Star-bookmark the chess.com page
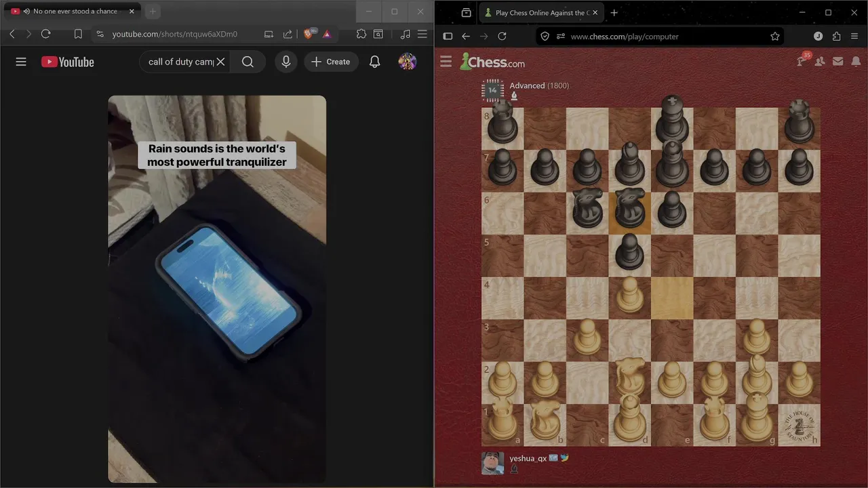This screenshot has height=488, width=868. (775, 37)
